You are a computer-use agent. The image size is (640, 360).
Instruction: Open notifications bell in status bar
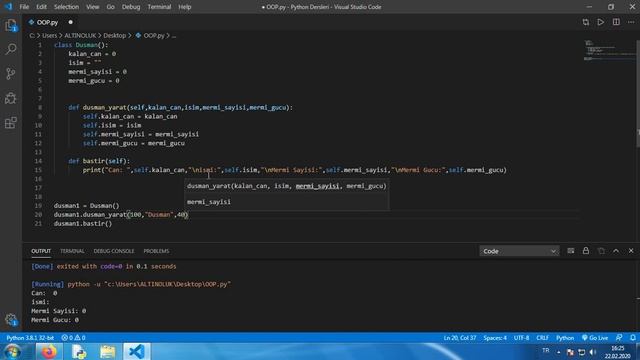[633, 338]
